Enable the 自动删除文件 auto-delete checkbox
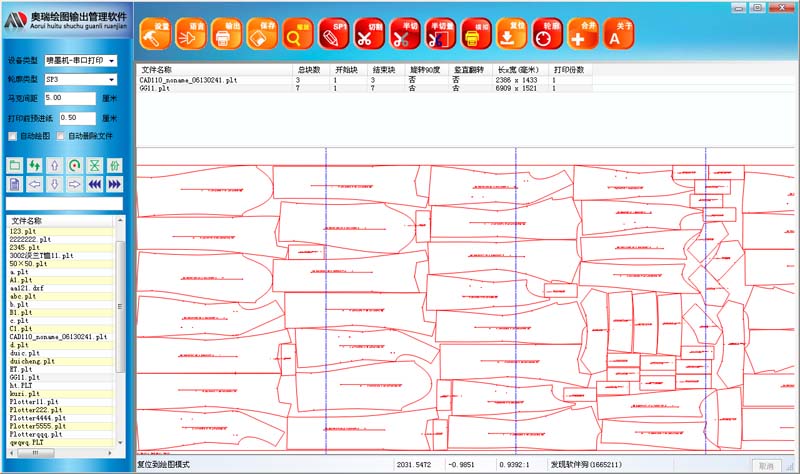The height and width of the screenshot is (474, 800). (x=61, y=136)
